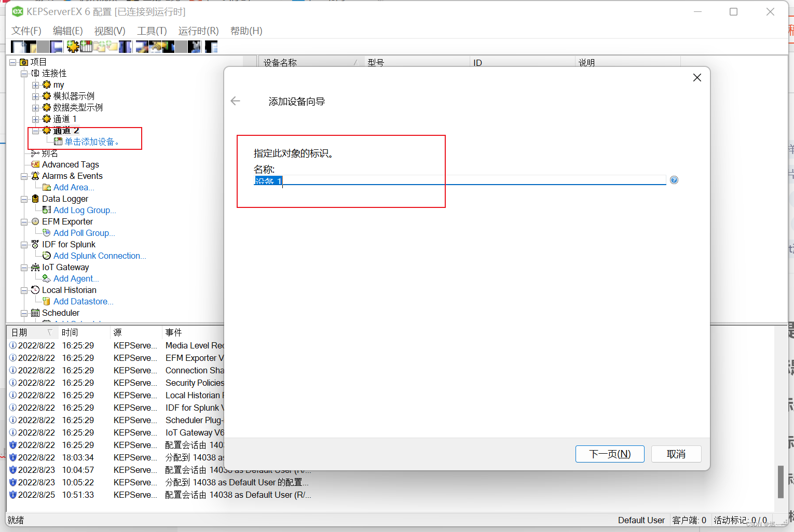Click the Data Logger icon
Image resolution: width=794 pixels, height=532 pixels.
tap(35, 199)
